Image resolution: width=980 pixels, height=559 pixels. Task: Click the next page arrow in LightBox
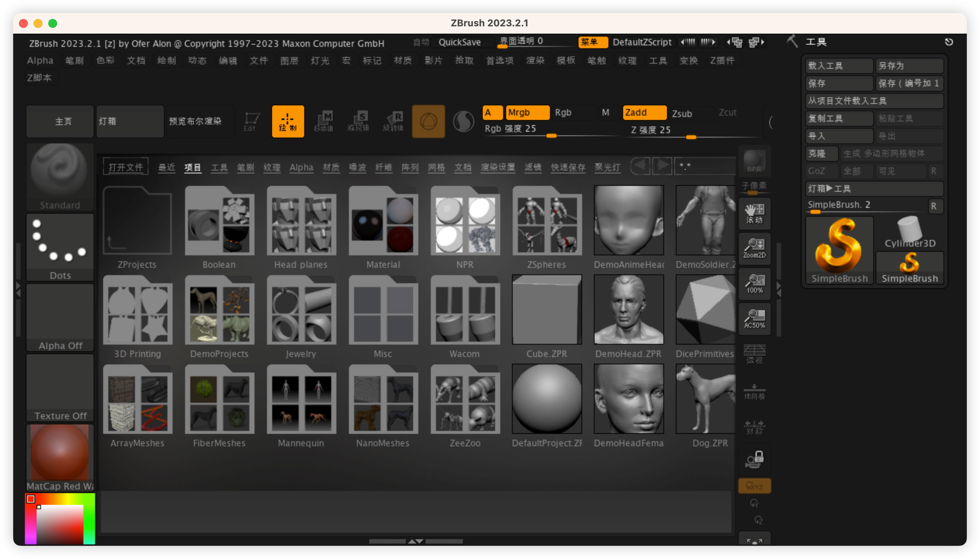tap(662, 166)
